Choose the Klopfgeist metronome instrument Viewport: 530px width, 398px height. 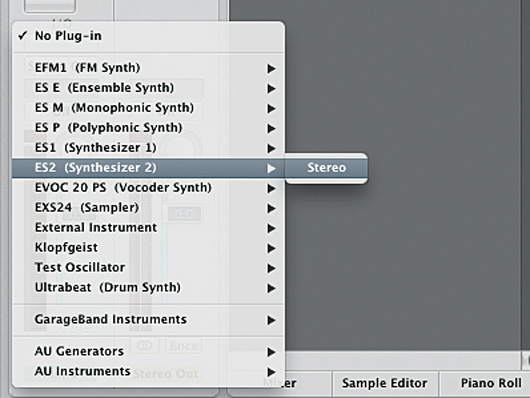pos(148,247)
